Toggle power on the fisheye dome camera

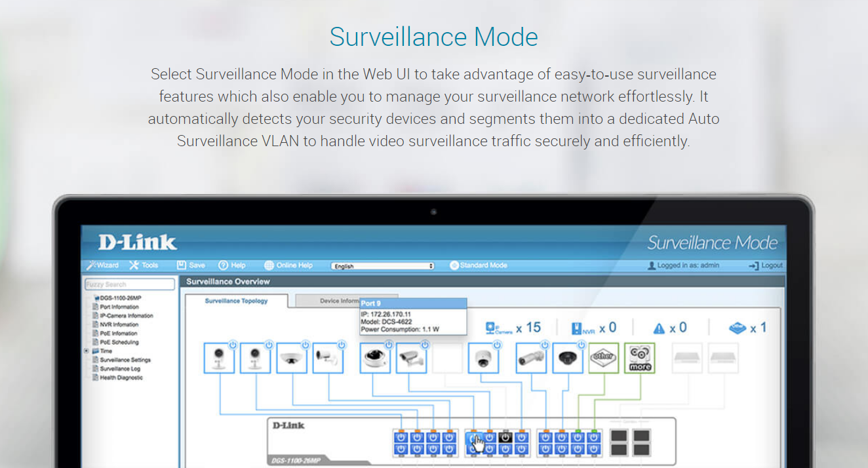point(304,345)
